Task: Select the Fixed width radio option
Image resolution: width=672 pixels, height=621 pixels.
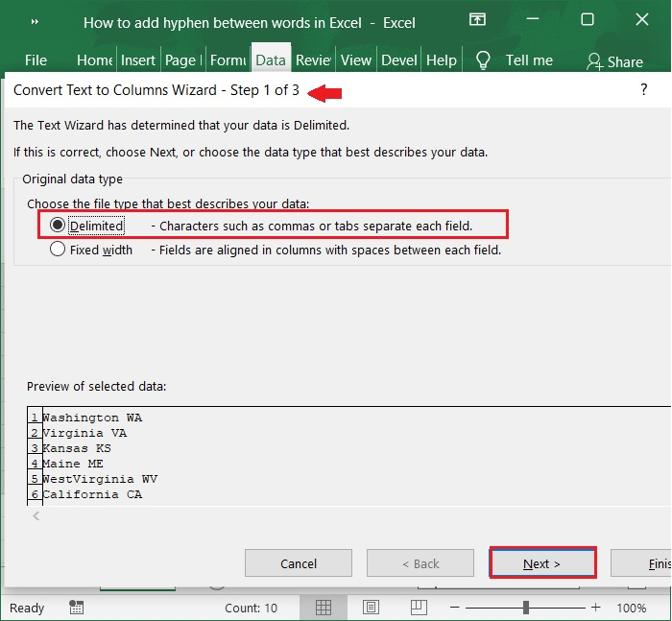Action: point(58,250)
